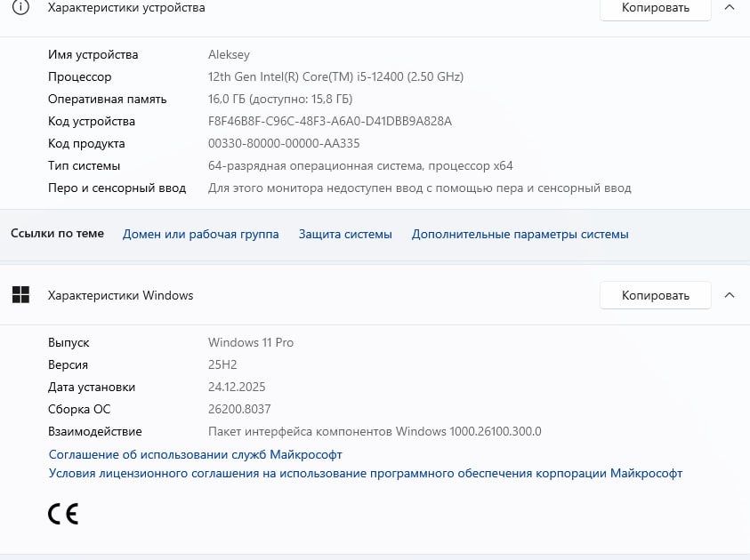Open Соглашение об использовании служб Майкрософт
Screen dimensions: 750x560
[195, 454]
